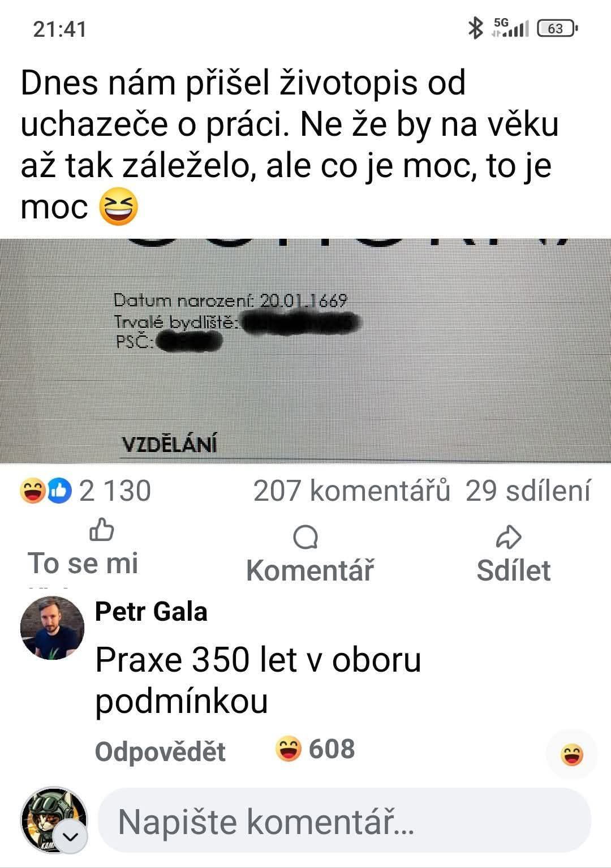The width and height of the screenshot is (611, 868).
Task: Expand profile switcher chevron on avatar
Action: coord(72,836)
